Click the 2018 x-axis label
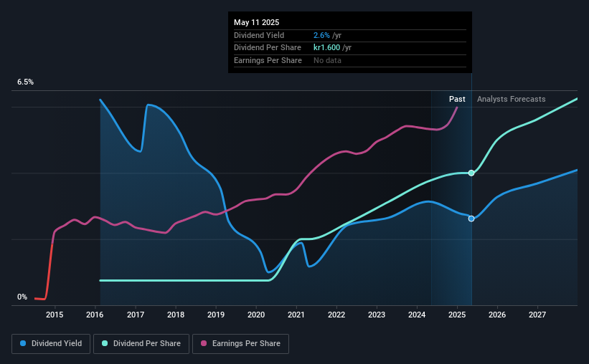Image resolution: width=589 pixels, height=364 pixels. coord(176,315)
